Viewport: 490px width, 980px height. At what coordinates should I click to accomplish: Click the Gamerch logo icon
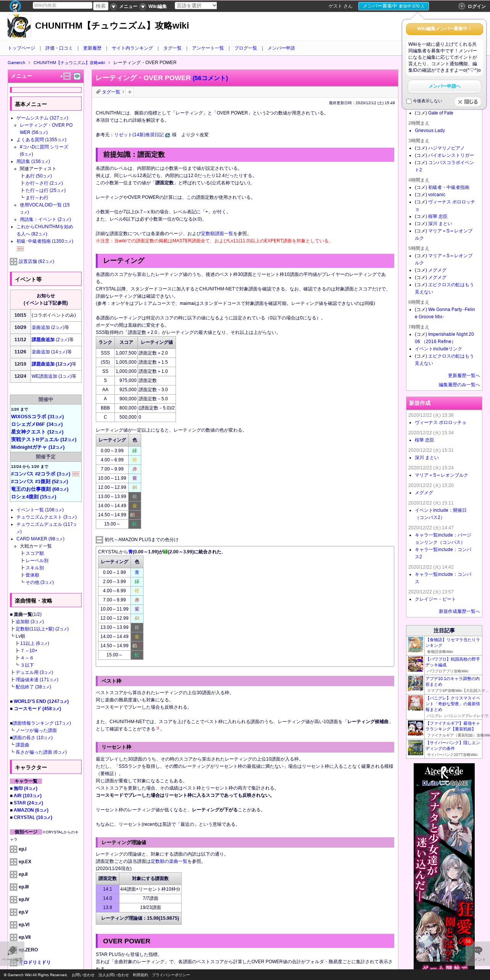pyautogui.click(x=15, y=6)
